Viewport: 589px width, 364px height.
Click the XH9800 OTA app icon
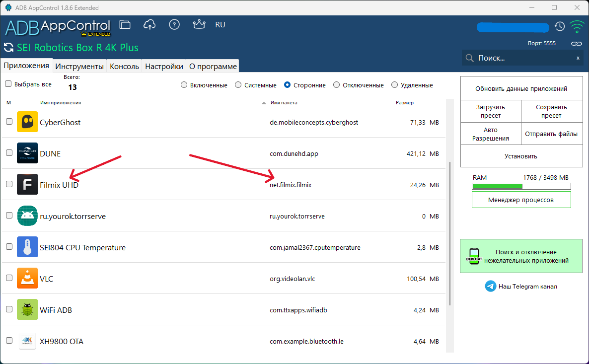point(27,341)
